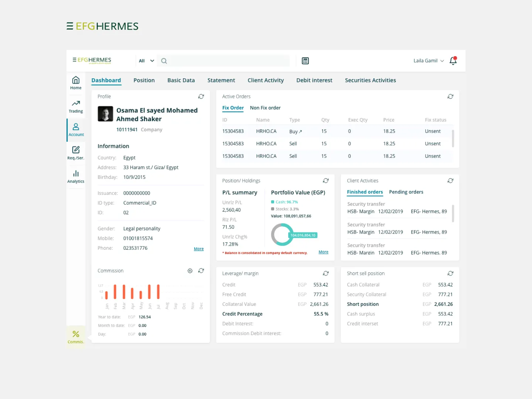Refresh the Active Orders panel
Viewport: 532px width, 399px height.
[x=450, y=96]
